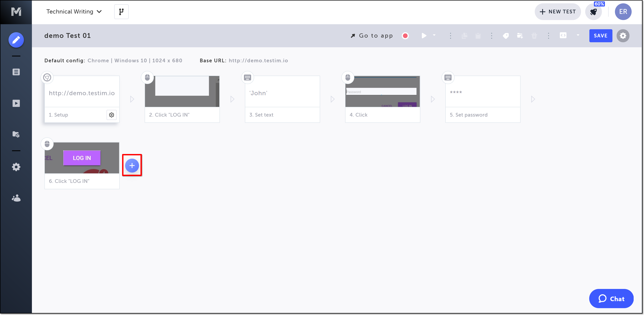Open the Setup step gear settings
Image resolution: width=644 pixels, height=315 pixels.
pos(111,115)
